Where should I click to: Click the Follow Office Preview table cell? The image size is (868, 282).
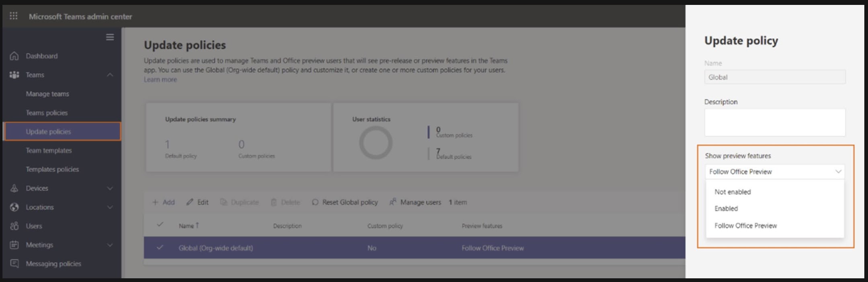pos(493,248)
